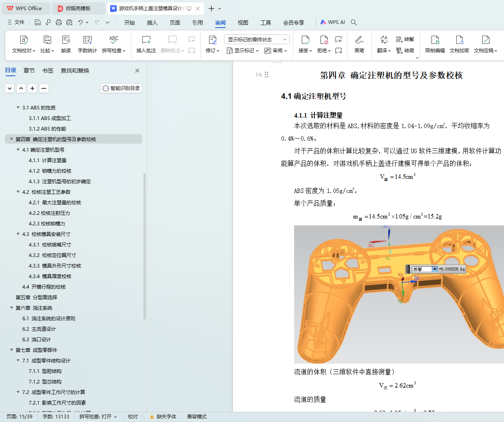Click 文档定稿 finalize document icon
This screenshot has width=504, height=422.
tap(485, 40)
